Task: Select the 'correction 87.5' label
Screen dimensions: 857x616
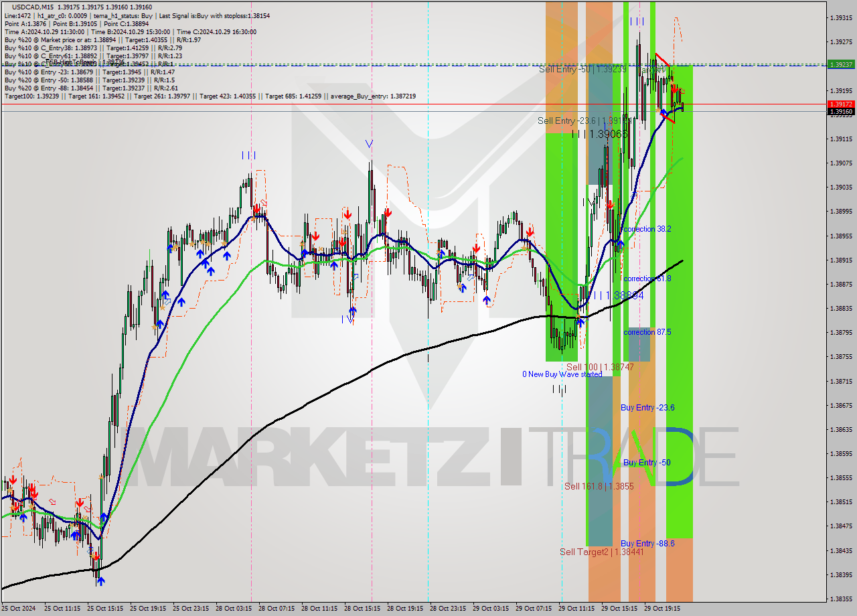Action: coord(647,332)
